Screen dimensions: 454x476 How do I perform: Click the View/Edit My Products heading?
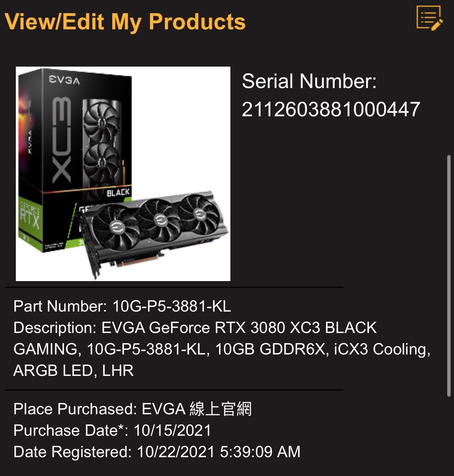pos(125,21)
